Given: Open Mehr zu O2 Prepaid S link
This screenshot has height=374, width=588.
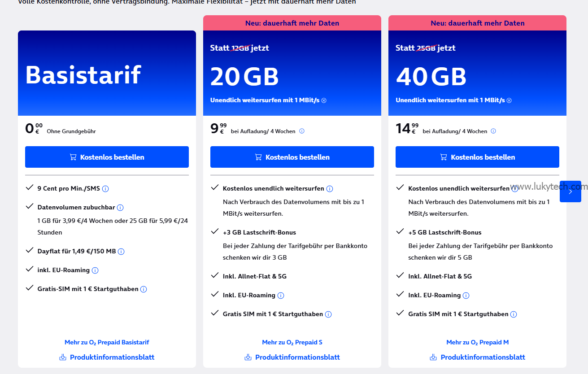Looking at the screenshot, I should coord(292,342).
